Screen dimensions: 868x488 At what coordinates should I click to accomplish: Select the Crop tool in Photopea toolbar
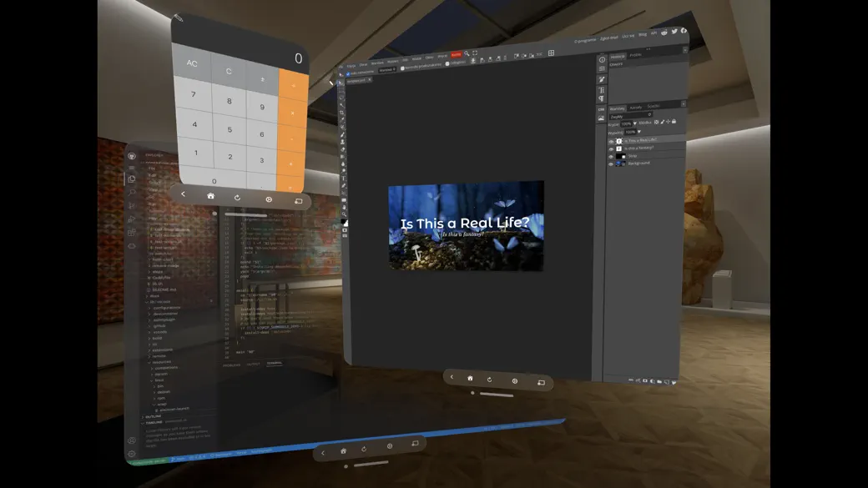coord(342,113)
